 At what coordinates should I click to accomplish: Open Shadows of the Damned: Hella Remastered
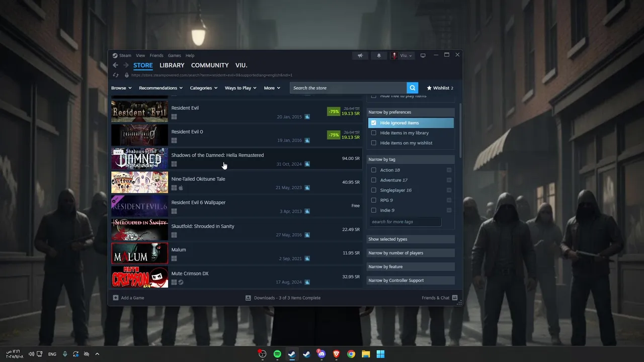coord(235,159)
